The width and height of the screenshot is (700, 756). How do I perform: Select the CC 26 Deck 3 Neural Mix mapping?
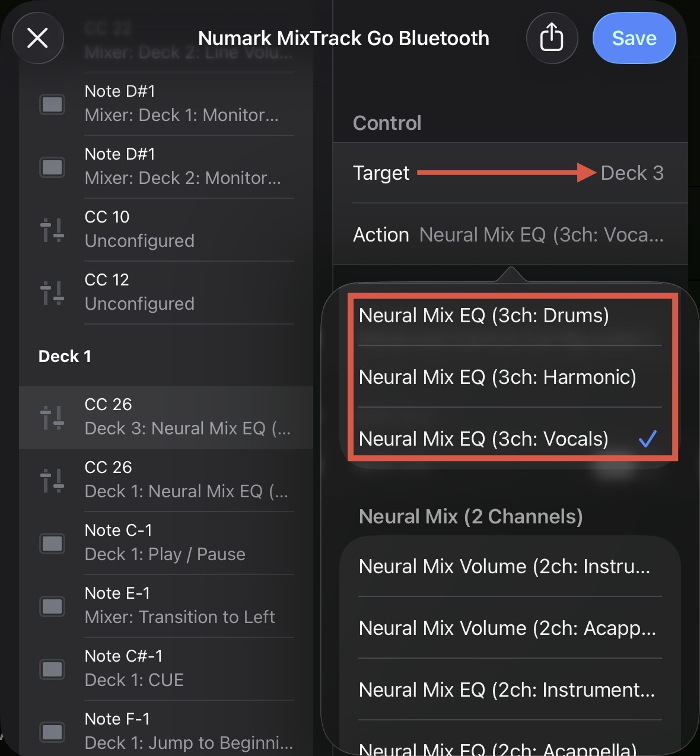[x=166, y=417]
